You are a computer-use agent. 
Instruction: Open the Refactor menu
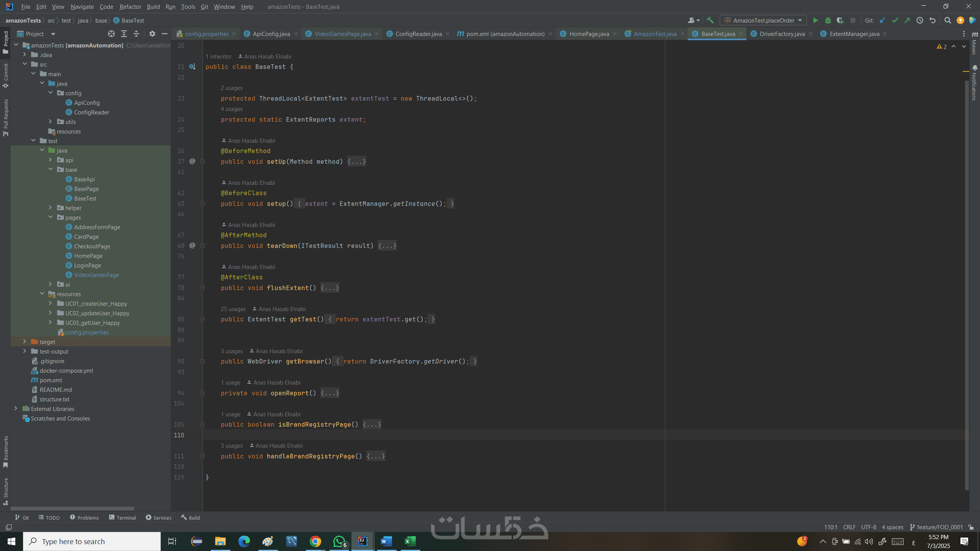(x=130, y=7)
